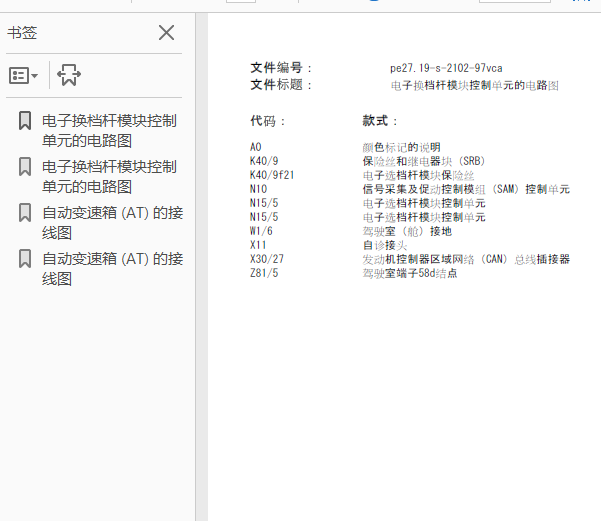Click the document title text 电子换档杆模块控制单元的电路图
The height and width of the screenshot is (521, 601).
click(x=475, y=85)
